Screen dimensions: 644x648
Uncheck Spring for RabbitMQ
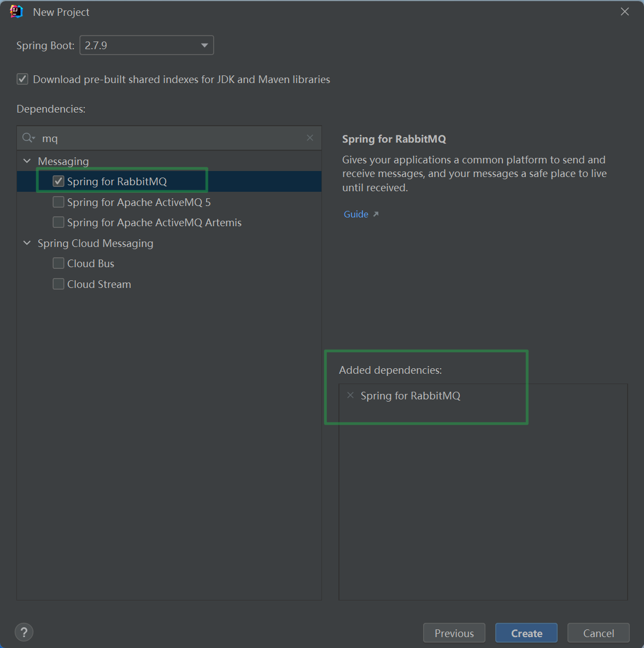click(58, 181)
